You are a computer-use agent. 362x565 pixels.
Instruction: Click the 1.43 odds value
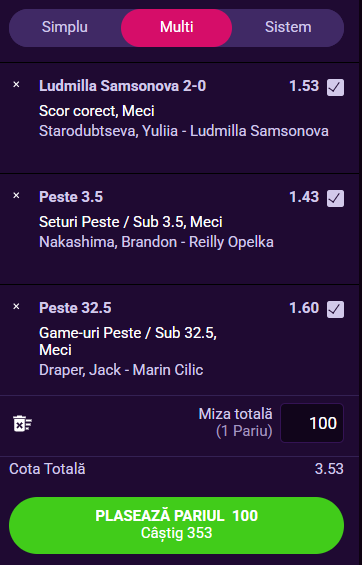304,197
